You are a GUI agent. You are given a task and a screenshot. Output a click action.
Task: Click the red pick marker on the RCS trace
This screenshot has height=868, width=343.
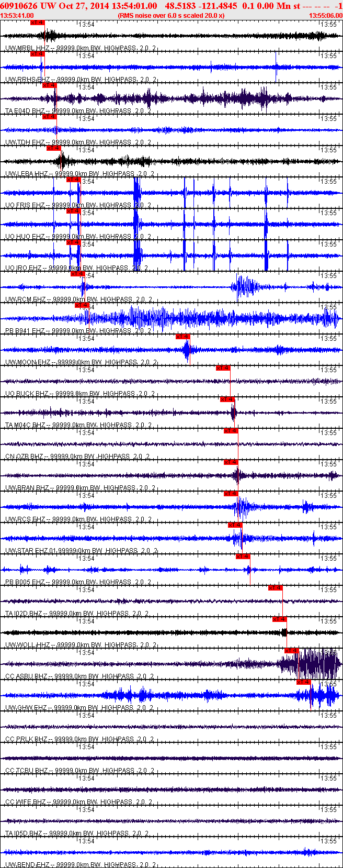tap(231, 494)
